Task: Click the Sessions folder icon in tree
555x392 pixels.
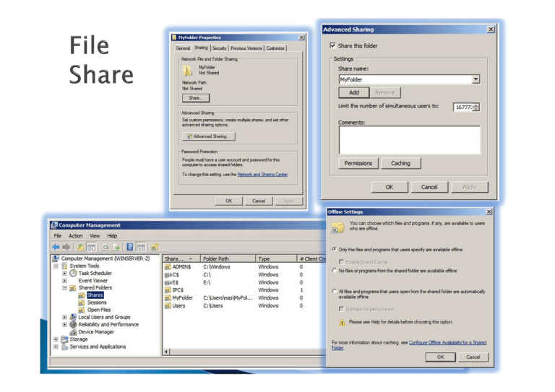Action: pyautogui.click(x=82, y=302)
